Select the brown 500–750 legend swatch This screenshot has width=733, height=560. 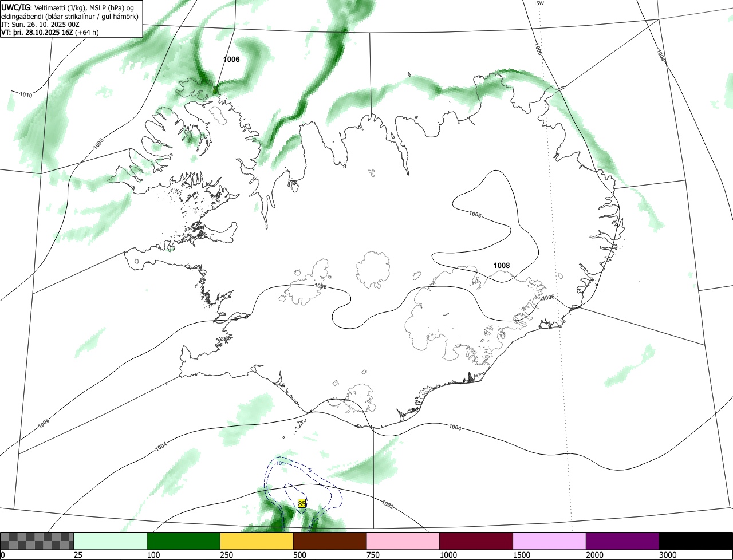pyautogui.click(x=330, y=541)
